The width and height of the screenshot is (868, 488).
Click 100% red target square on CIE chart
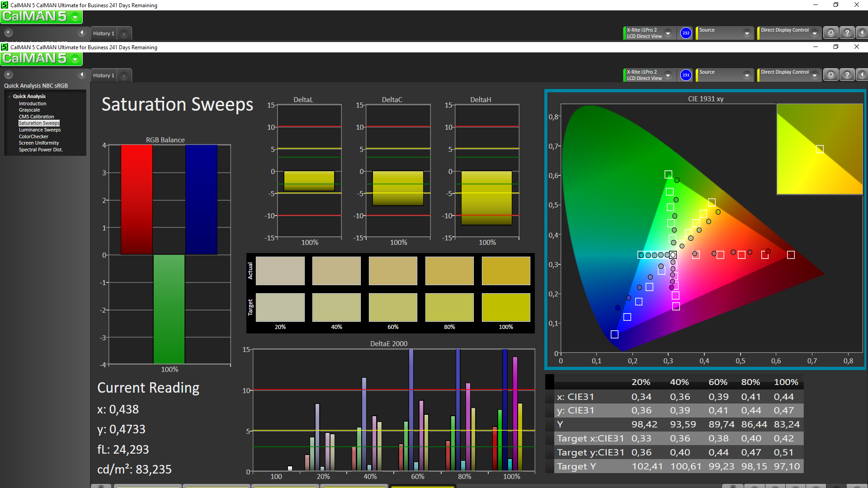pos(791,255)
